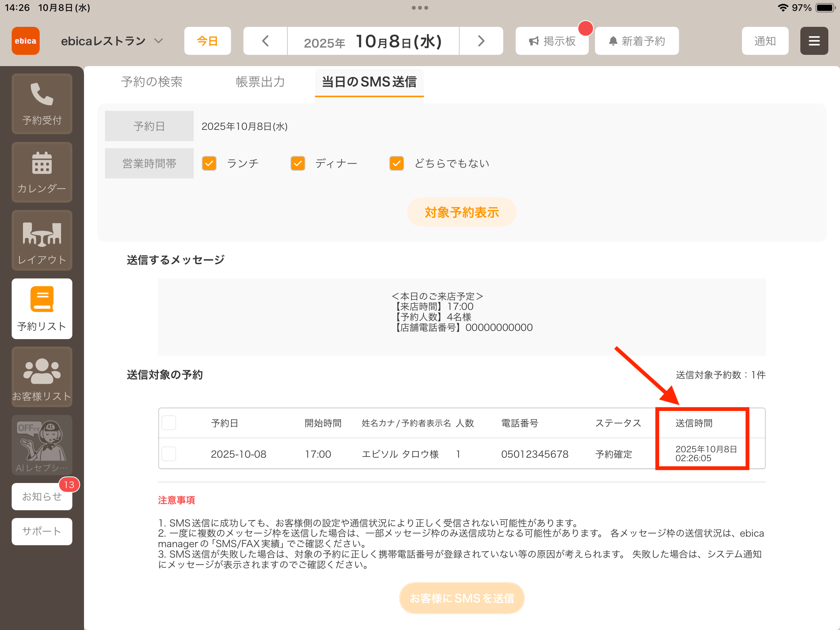Image resolution: width=840 pixels, height=630 pixels.
Task: Open the date picker 2025年10月8日(水)
Action: click(373, 41)
